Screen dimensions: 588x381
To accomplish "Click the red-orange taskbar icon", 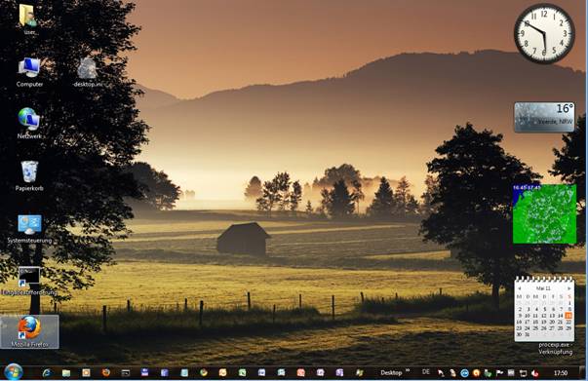I will click(300, 372).
